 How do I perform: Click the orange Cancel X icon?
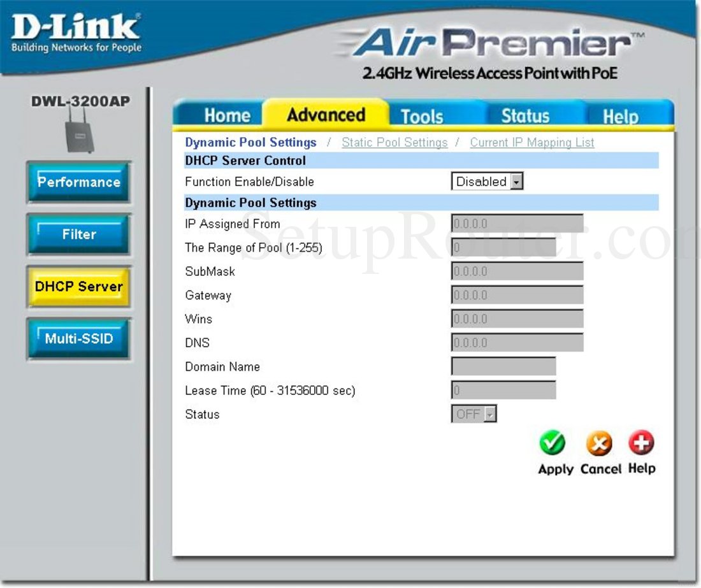click(x=599, y=443)
